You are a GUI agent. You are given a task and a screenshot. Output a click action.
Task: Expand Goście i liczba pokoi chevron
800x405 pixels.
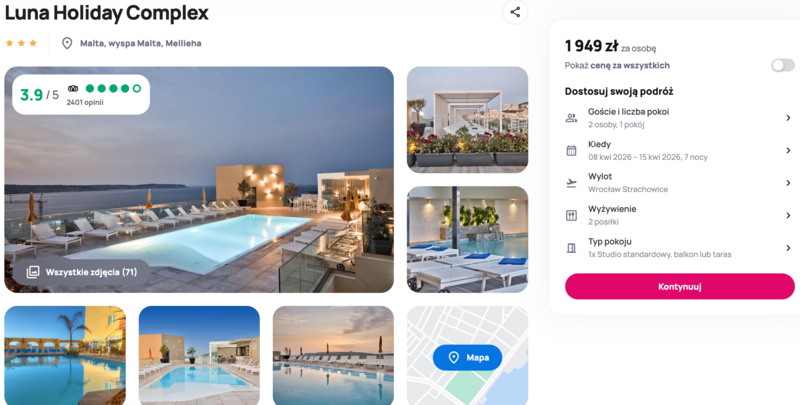(x=788, y=118)
